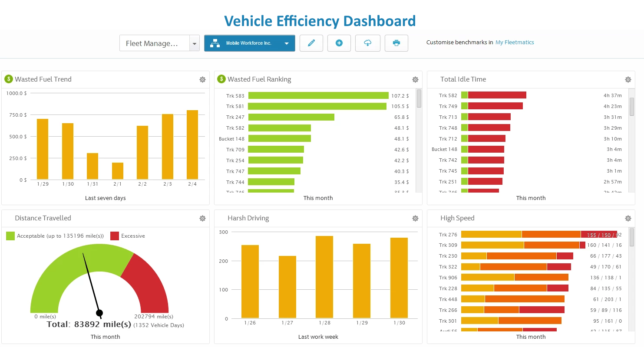Click Trk 713 label in Idle Time
Viewport: 644px width, 347px height.
[448, 117]
